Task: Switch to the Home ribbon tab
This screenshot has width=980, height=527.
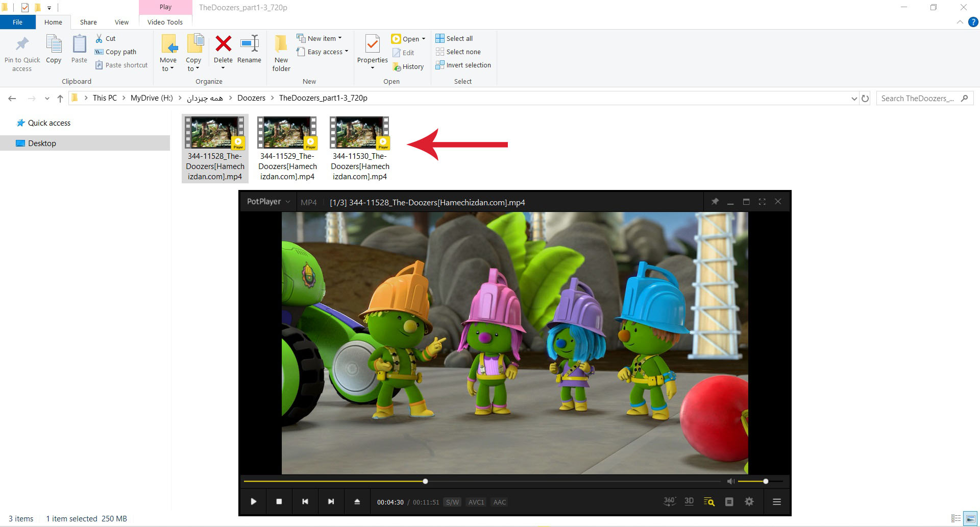Action: point(53,22)
